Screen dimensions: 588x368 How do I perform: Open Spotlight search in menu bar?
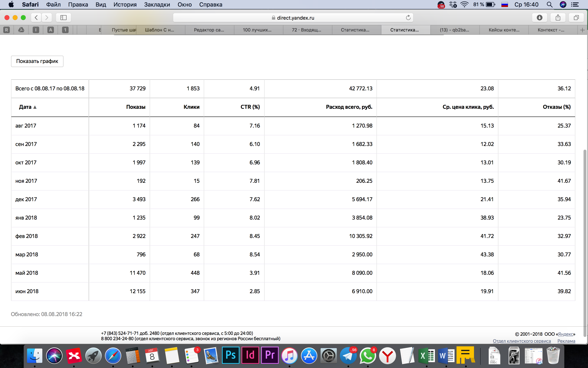pos(549,5)
